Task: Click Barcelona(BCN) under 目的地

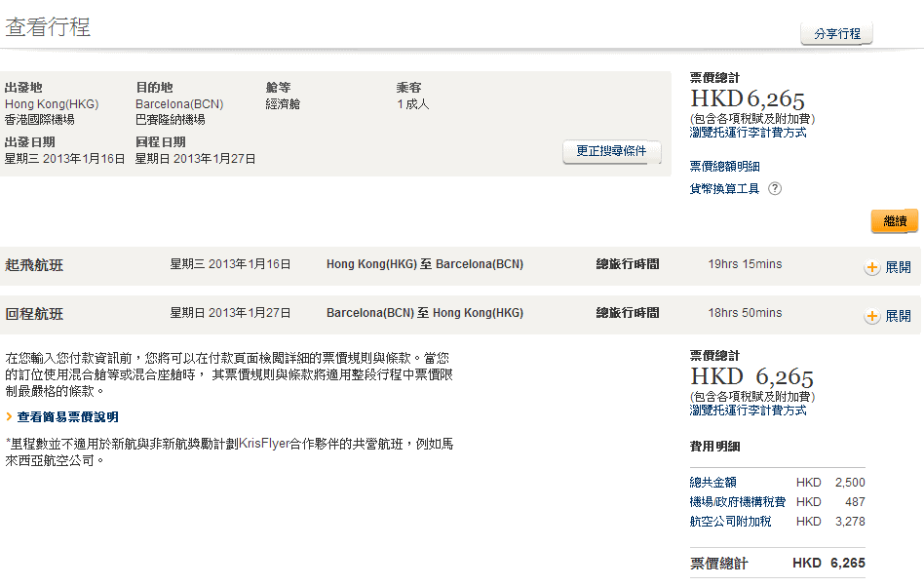Action: [x=179, y=104]
